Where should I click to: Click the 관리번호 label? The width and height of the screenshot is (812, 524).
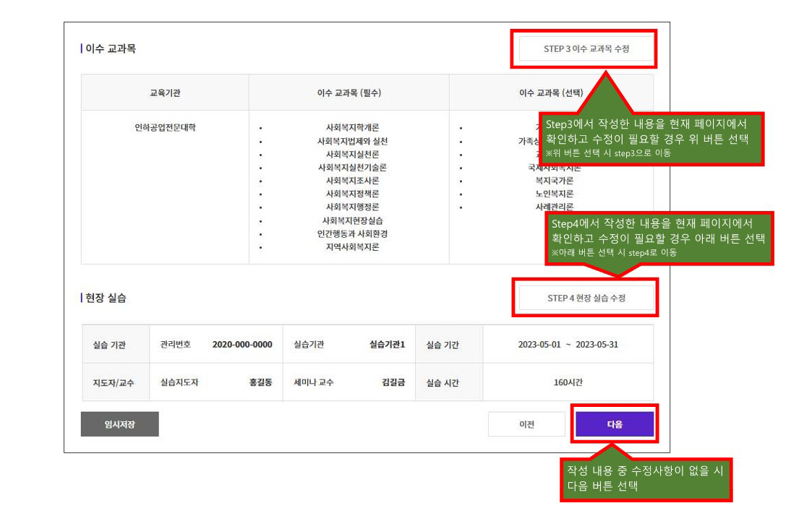[176, 344]
